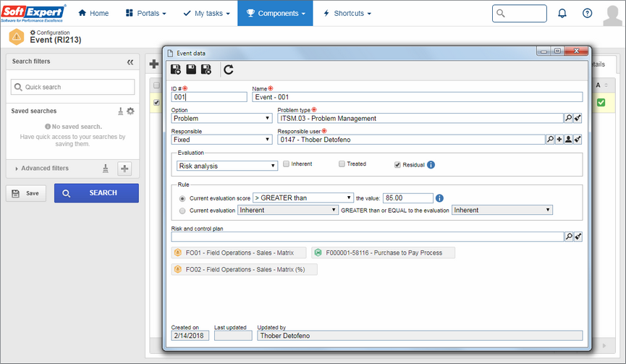This screenshot has width=626, height=364.
Task: Open Problem type search magnifier icon
Action: tap(568, 118)
